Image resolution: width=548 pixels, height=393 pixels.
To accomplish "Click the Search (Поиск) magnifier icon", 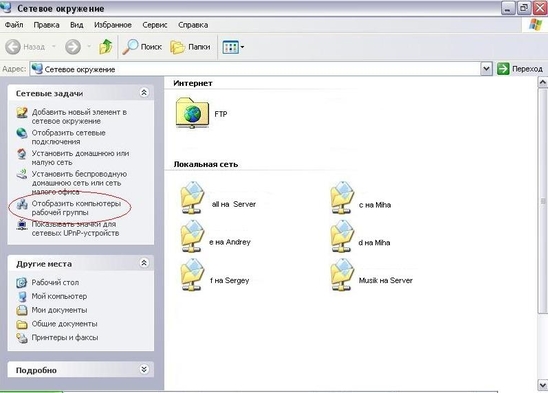I will pos(130,47).
